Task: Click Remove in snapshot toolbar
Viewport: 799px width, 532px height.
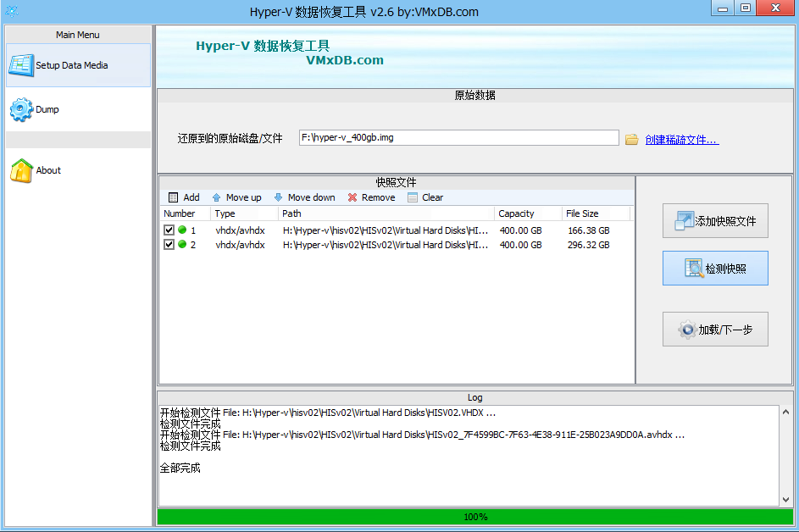Action: point(371,197)
